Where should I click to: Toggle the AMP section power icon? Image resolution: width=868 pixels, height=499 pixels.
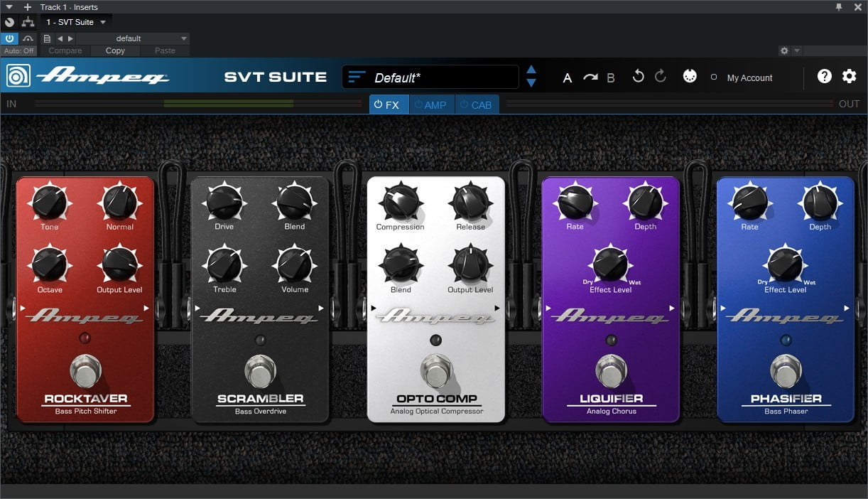pos(418,104)
